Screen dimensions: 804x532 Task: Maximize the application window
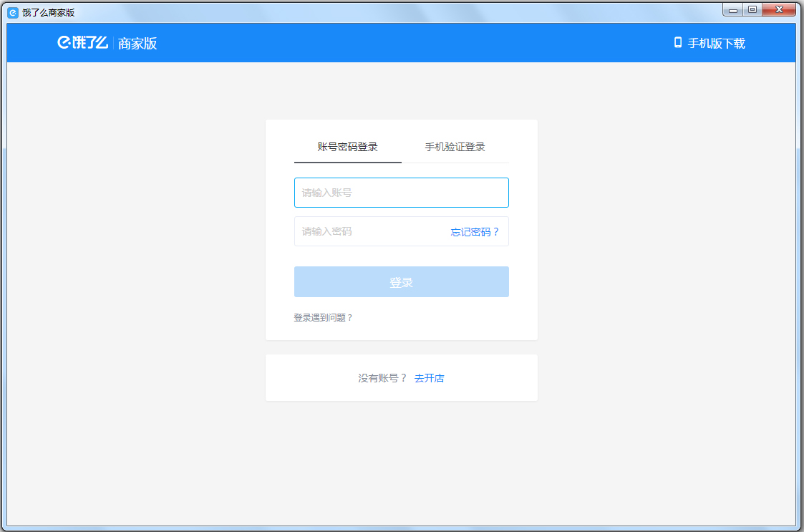[752, 9]
